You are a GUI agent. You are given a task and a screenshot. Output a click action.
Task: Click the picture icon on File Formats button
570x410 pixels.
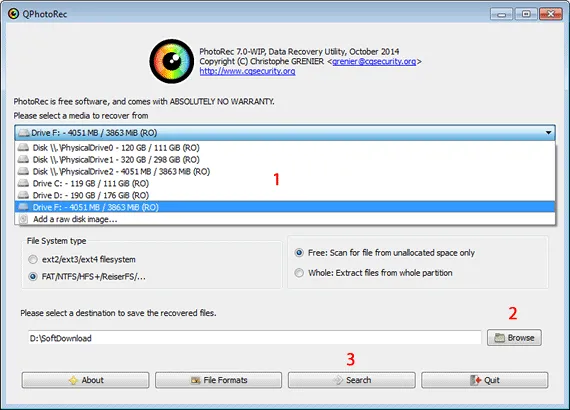196,380
